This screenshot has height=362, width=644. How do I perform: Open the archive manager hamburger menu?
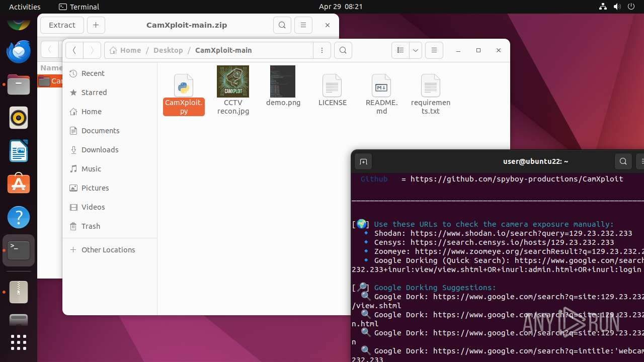303,25
